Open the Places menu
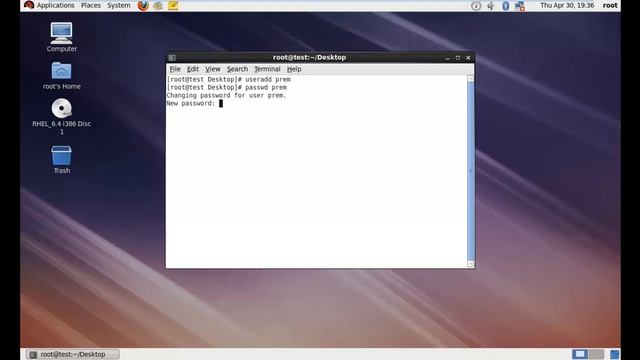Image resolution: width=640 pixels, height=360 pixels. pos(91,5)
